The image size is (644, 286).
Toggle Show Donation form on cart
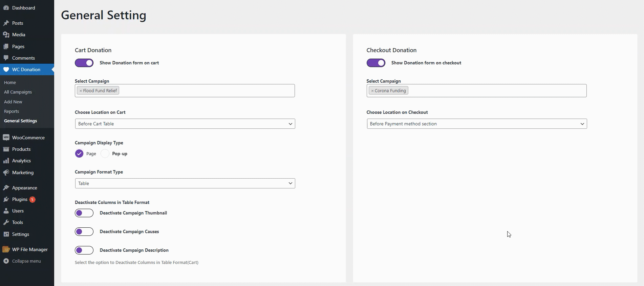tap(84, 63)
